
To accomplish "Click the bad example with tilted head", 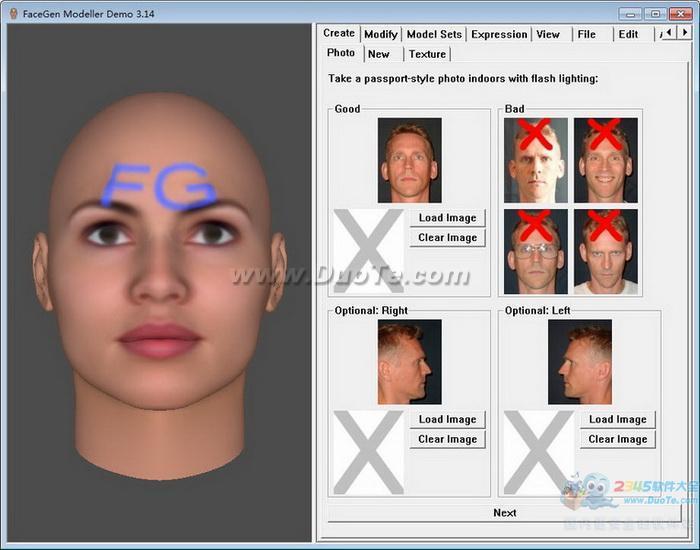I will click(x=605, y=252).
